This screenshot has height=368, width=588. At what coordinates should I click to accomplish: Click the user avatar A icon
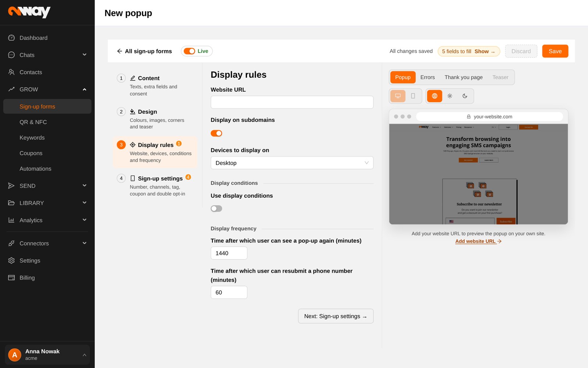[x=15, y=355]
